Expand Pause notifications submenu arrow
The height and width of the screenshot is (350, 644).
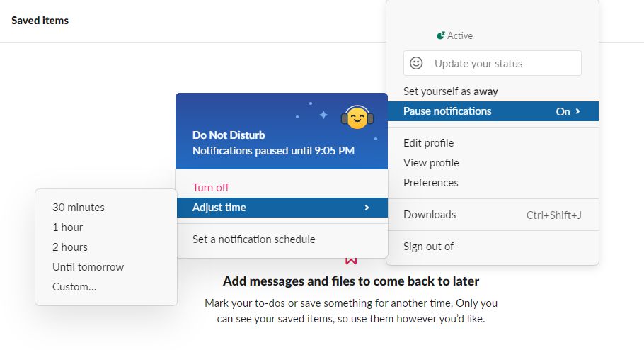(578, 111)
